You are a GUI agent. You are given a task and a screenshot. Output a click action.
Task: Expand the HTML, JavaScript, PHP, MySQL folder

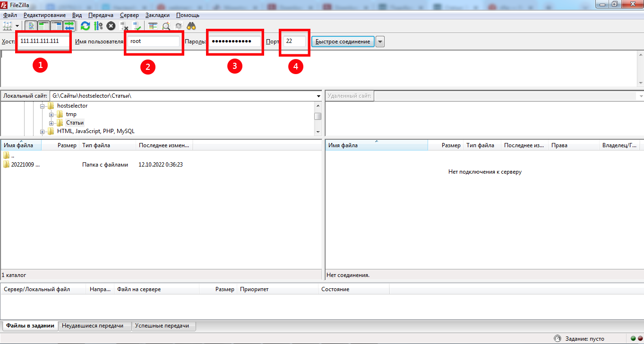pos(43,132)
